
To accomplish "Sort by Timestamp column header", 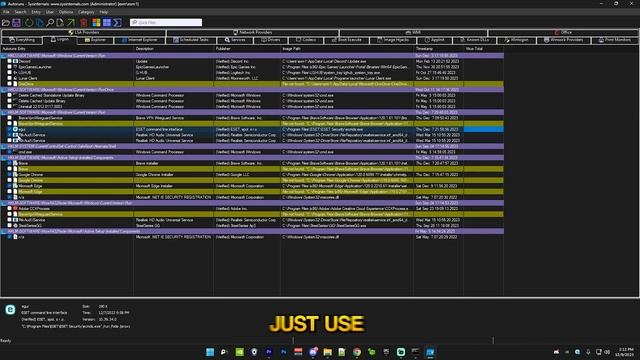I will 438,49.
